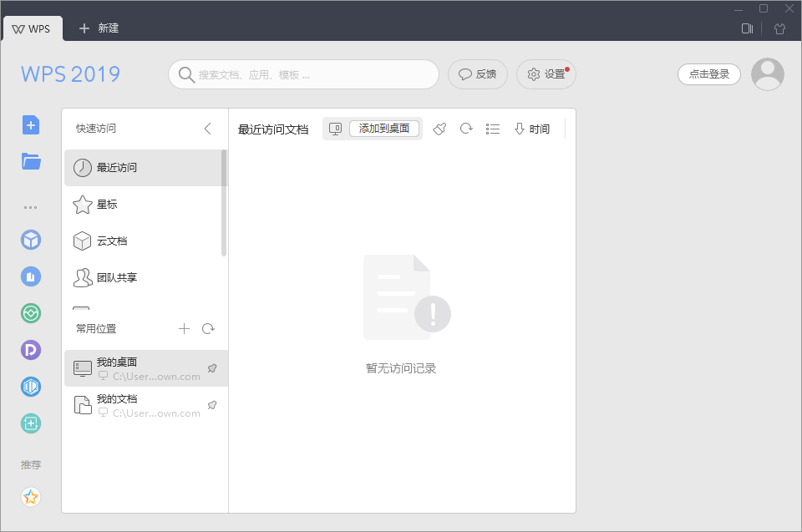Click the 快速访问 heading
The width and height of the screenshot is (802, 532).
[x=96, y=129]
